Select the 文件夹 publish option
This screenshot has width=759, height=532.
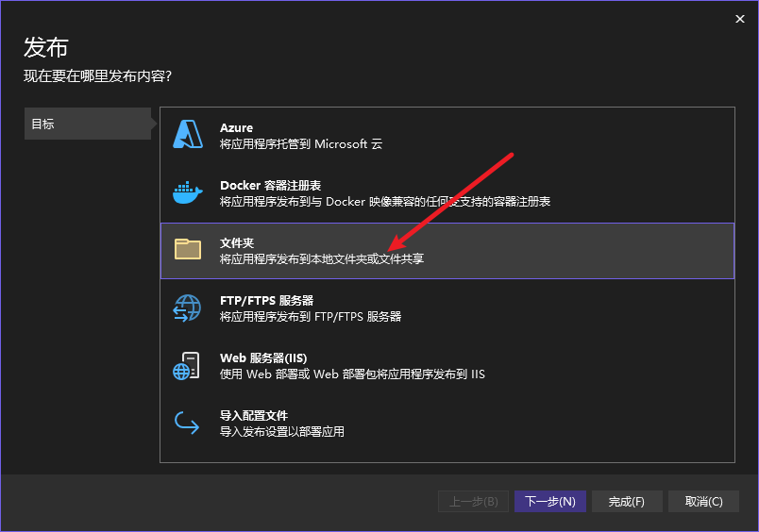click(447, 251)
